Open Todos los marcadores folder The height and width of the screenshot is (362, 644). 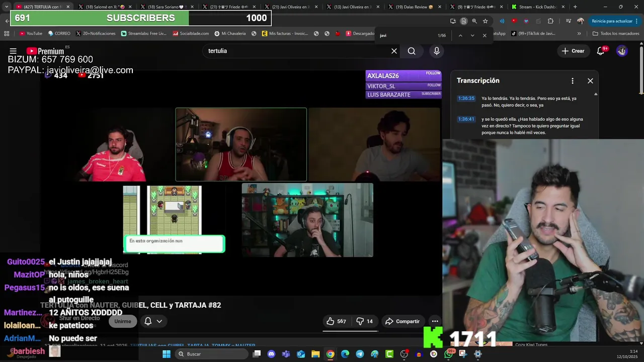tap(616, 34)
